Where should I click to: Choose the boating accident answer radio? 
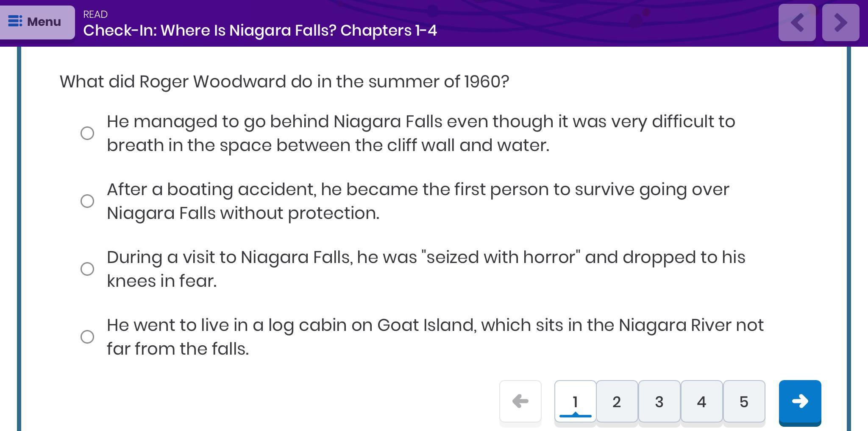click(87, 201)
